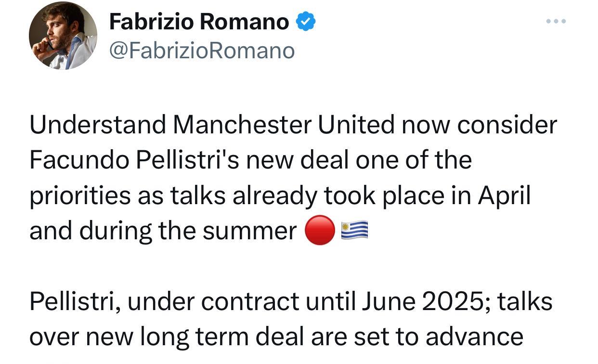Open profile via Fabrizio Romano display name

[x=199, y=22]
